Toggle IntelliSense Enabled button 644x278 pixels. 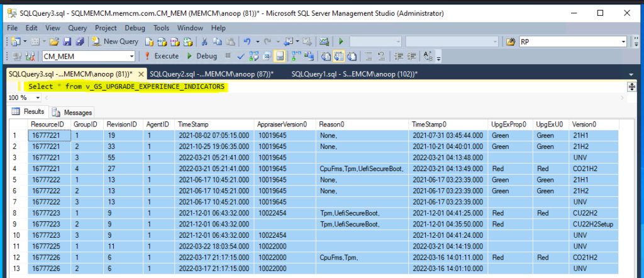(280, 56)
